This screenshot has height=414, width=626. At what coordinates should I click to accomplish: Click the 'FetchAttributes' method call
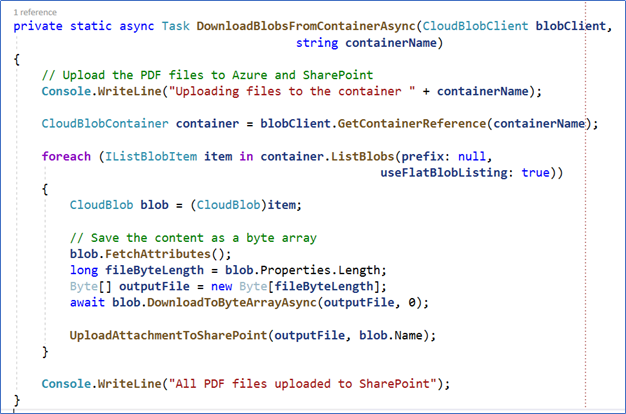pos(158,254)
